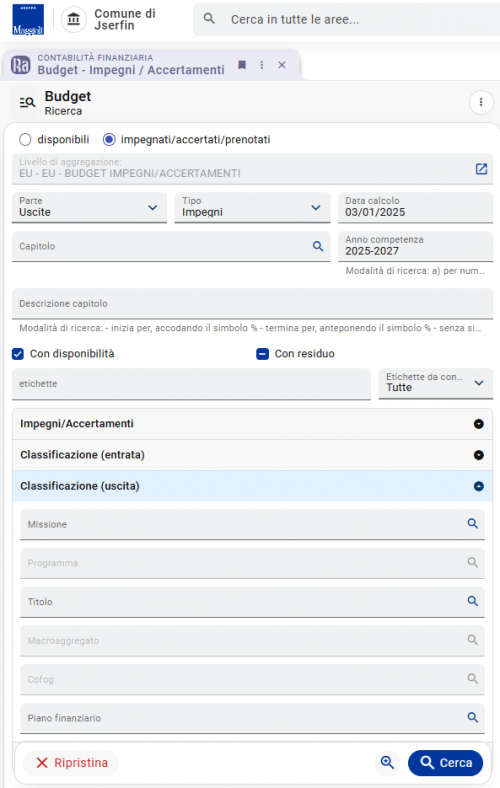This screenshot has width=500, height=788.
Task: Toggle the Con residuo checkbox
Action: (x=262, y=354)
